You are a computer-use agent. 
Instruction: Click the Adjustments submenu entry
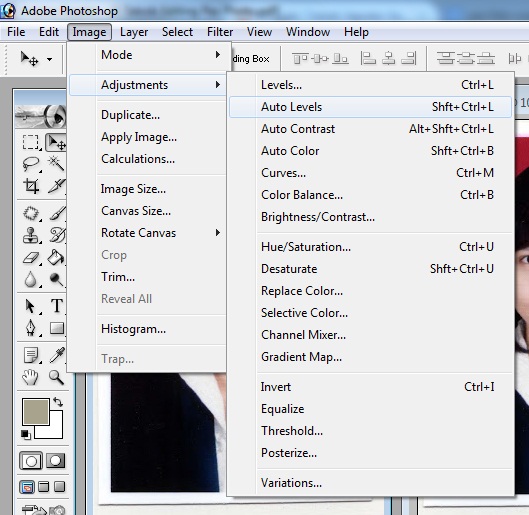coord(148,85)
